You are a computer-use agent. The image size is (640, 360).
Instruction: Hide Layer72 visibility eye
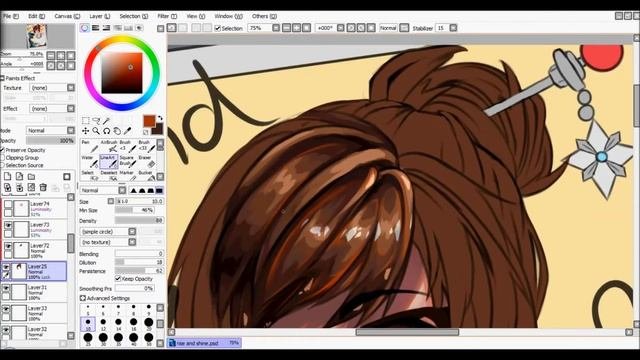tap(8, 246)
